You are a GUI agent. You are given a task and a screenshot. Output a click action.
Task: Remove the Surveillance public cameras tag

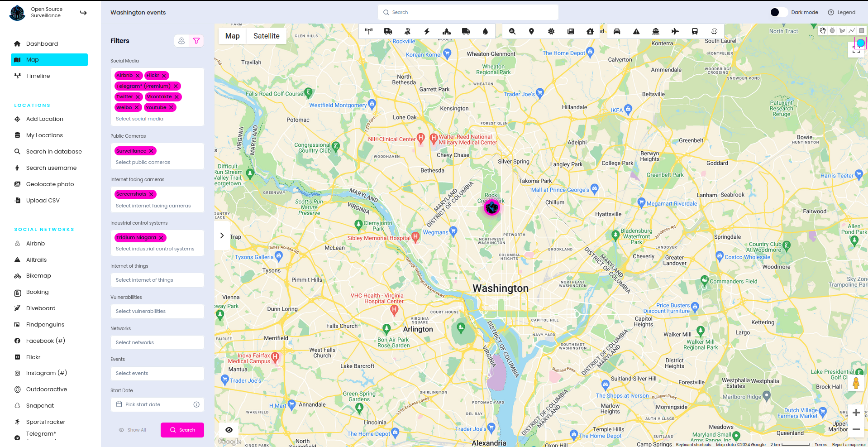tap(151, 151)
